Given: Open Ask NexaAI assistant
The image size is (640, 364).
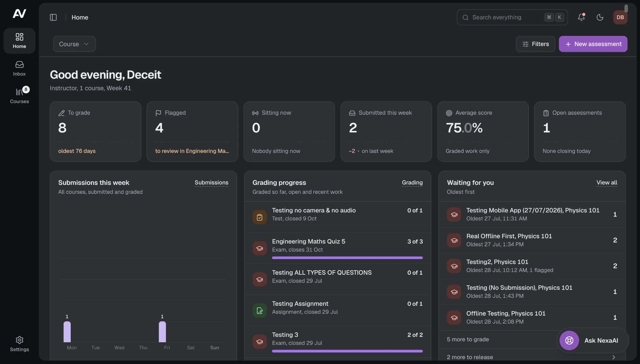Looking at the screenshot, I should [593, 341].
